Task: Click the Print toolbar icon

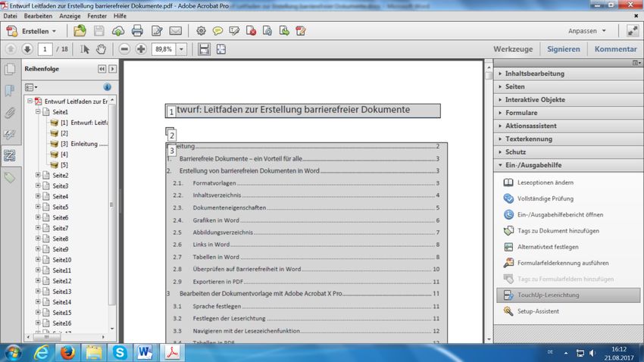Action: [x=137, y=31]
